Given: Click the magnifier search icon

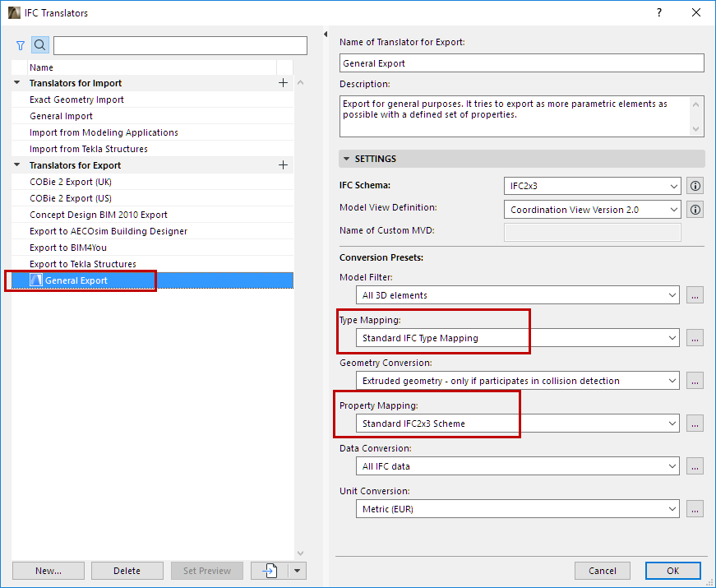Looking at the screenshot, I should (x=40, y=46).
